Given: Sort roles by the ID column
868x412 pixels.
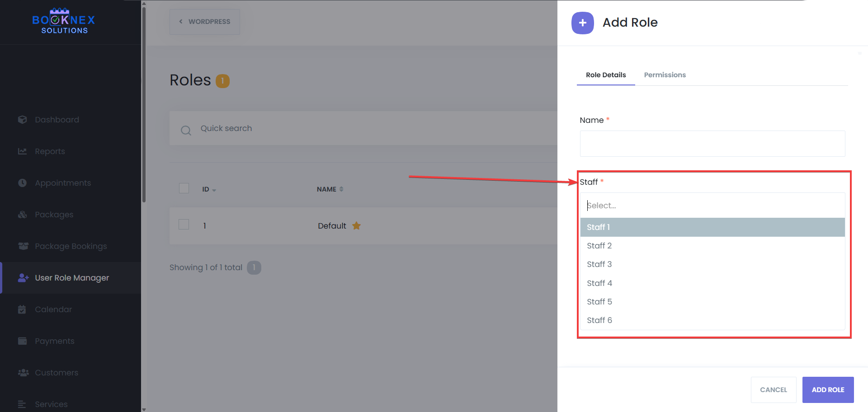Looking at the screenshot, I should coord(209,189).
